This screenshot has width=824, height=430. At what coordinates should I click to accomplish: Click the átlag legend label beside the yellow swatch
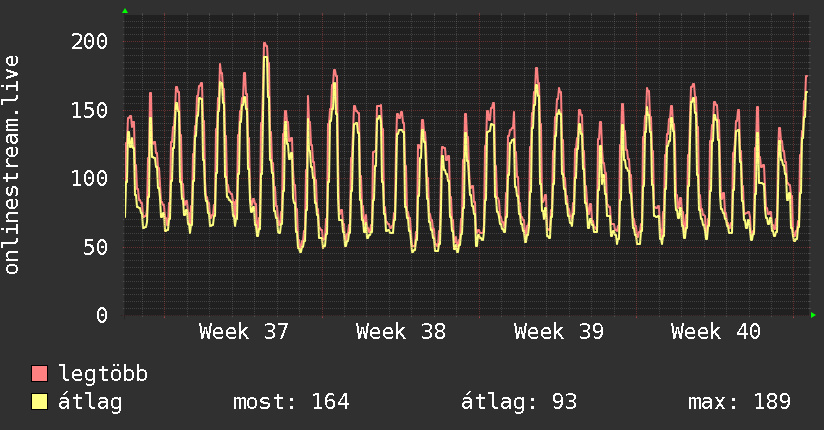[90, 402]
